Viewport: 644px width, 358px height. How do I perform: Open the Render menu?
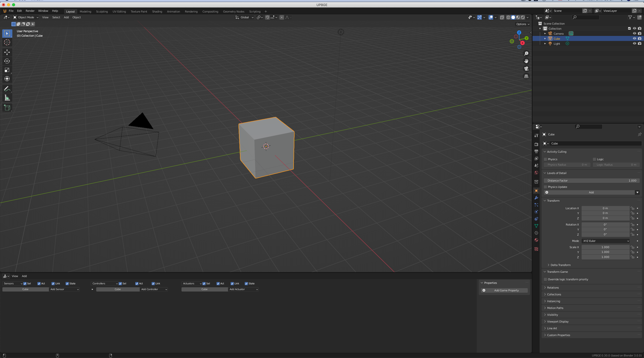click(30, 11)
